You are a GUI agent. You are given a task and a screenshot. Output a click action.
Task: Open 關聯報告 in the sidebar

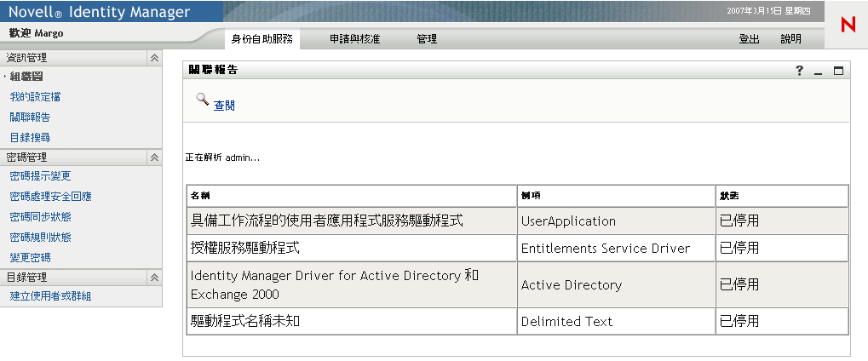coord(30,117)
